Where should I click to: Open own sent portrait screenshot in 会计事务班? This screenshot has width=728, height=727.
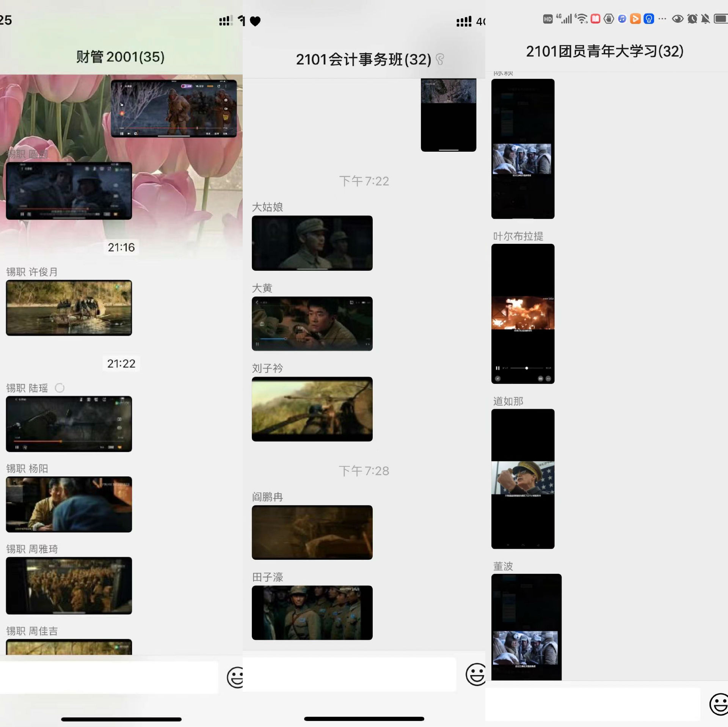pos(449,115)
